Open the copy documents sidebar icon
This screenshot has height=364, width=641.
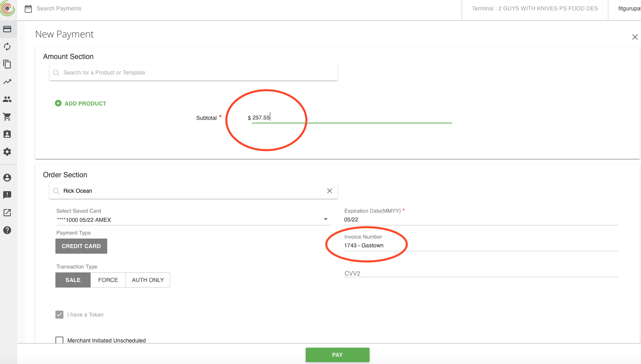tap(7, 64)
